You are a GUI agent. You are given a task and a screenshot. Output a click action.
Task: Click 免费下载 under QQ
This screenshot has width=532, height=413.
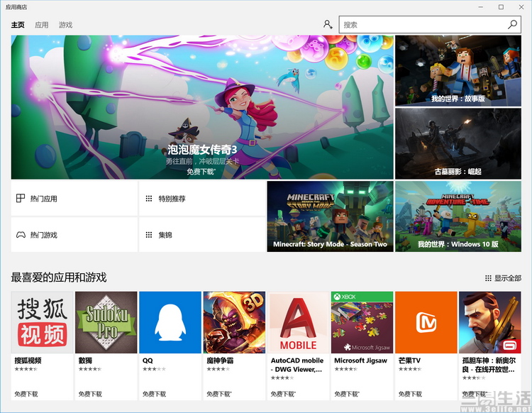coord(154,394)
